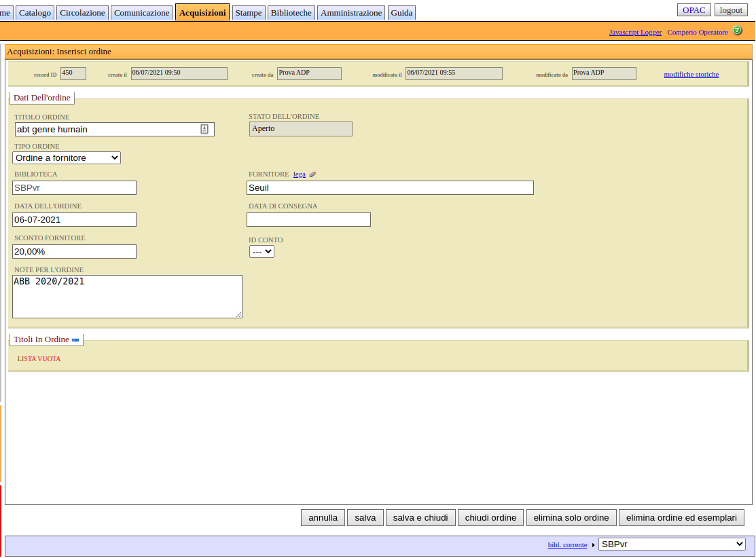The width and height of the screenshot is (756, 558).
Task: Click the lega link beside Fornitore
Action: click(x=299, y=174)
